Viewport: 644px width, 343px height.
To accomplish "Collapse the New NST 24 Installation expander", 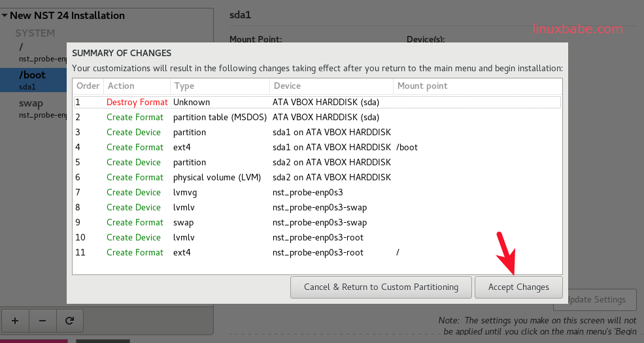I will click(5, 16).
